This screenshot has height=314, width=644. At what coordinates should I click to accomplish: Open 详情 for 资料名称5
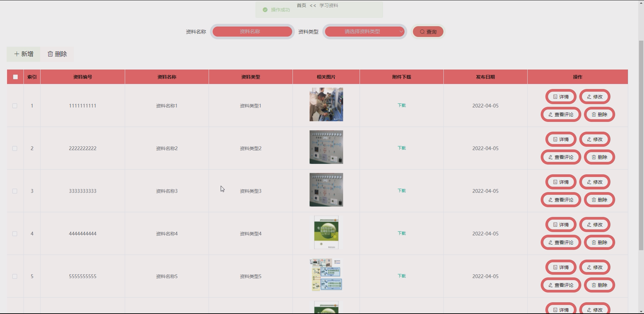pyautogui.click(x=561, y=268)
